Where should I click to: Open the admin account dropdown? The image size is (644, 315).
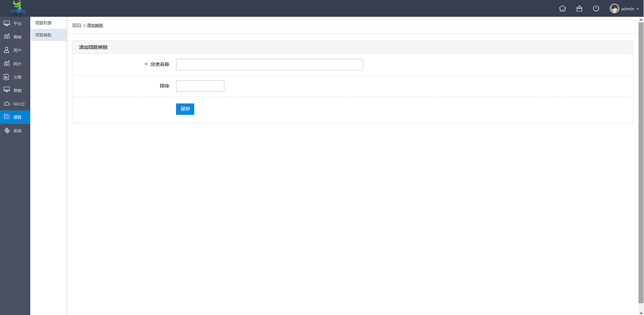point(624,9)
